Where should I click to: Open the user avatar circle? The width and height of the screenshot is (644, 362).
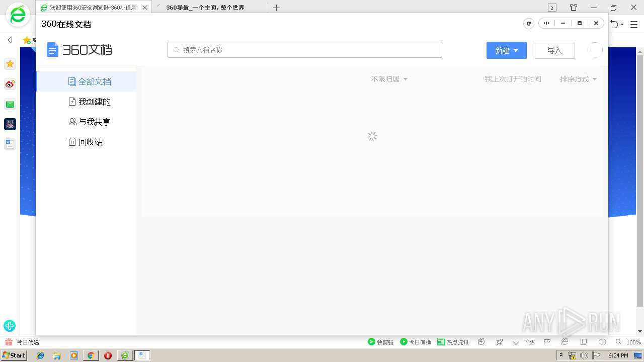pyautogui.click(x=595, y=50)
